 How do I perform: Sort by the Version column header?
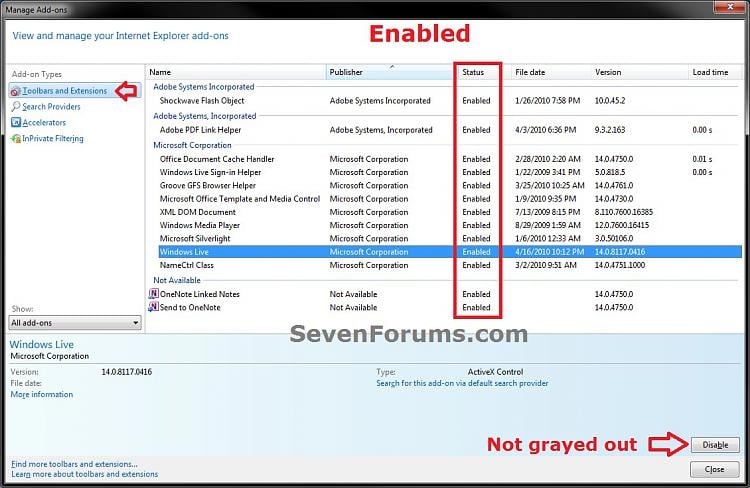(639, 72)
